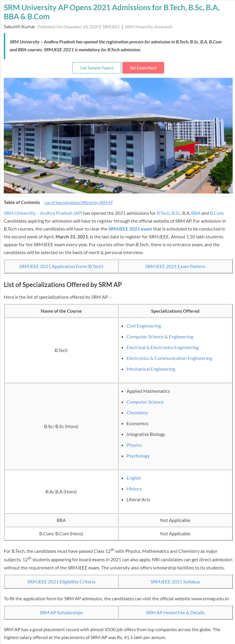Click the Mechanical Engineering link
This screenshot has height=644, width=235.
pyautogui.click(x=151, y=369)
